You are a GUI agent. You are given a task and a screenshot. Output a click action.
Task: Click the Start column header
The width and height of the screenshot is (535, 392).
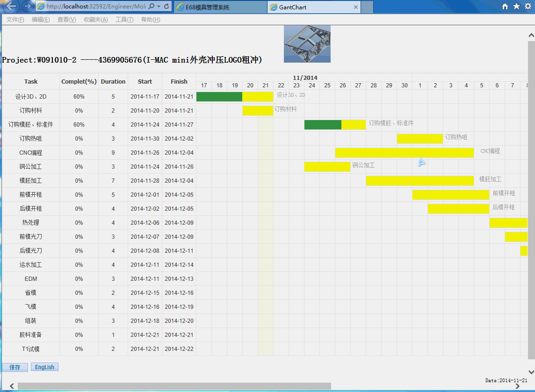145,81
